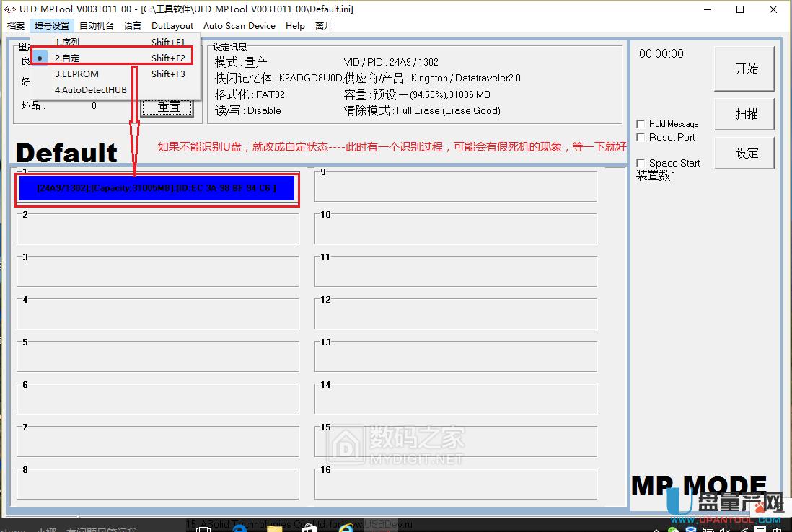Image resolution: width=792 pixels, height=532 pixels.
Task: Open Microsoft Edge from the taskbar
Action: click(239, 526)
